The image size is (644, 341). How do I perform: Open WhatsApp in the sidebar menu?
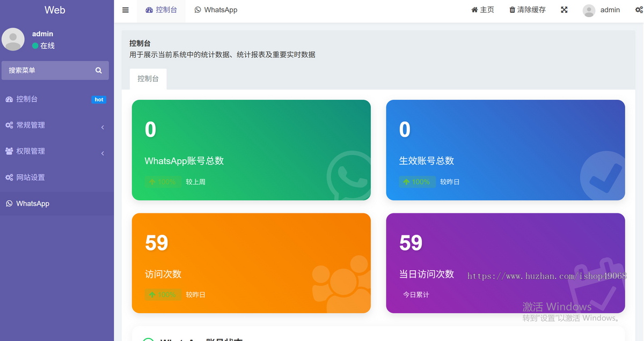pos(57,204)
